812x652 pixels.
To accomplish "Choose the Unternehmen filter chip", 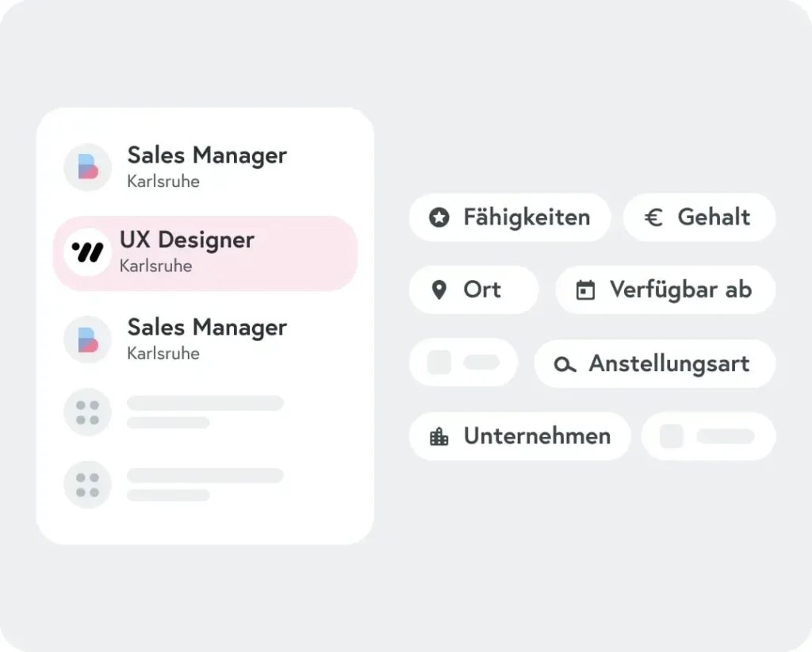I will tap(520, 436).
